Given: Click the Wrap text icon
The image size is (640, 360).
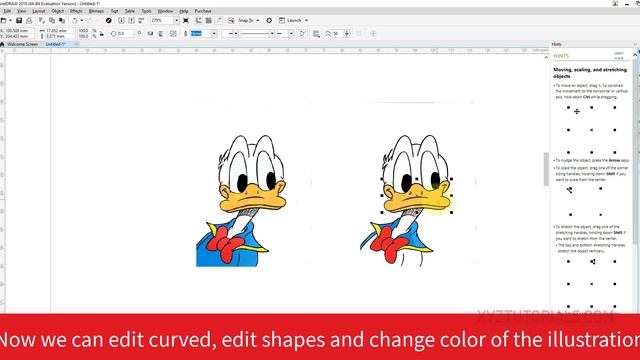Looking at the screenshot, I should coord(316,33).
